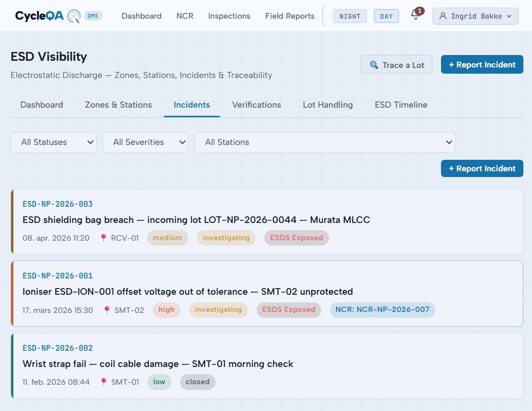Click the medium severity badge
Screen dimensions: 532x411
coord(168,238)
